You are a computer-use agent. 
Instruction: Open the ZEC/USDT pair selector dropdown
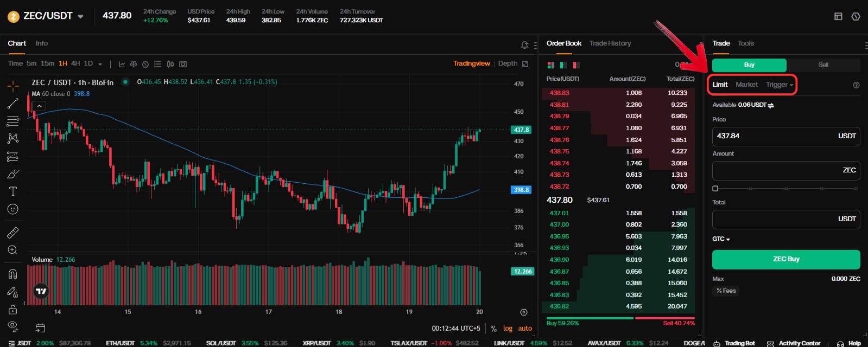coord(81,16)
